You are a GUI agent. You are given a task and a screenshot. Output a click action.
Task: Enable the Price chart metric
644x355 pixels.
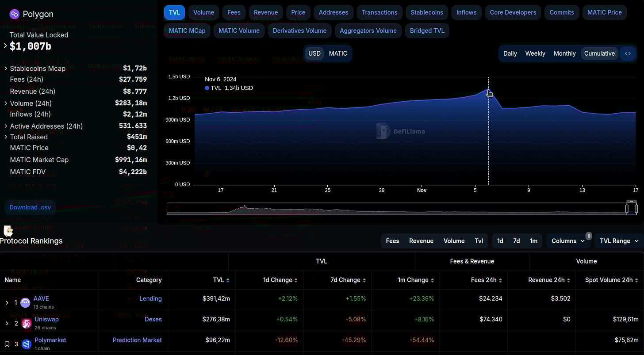pyautogui.click(x=298, y=12)
